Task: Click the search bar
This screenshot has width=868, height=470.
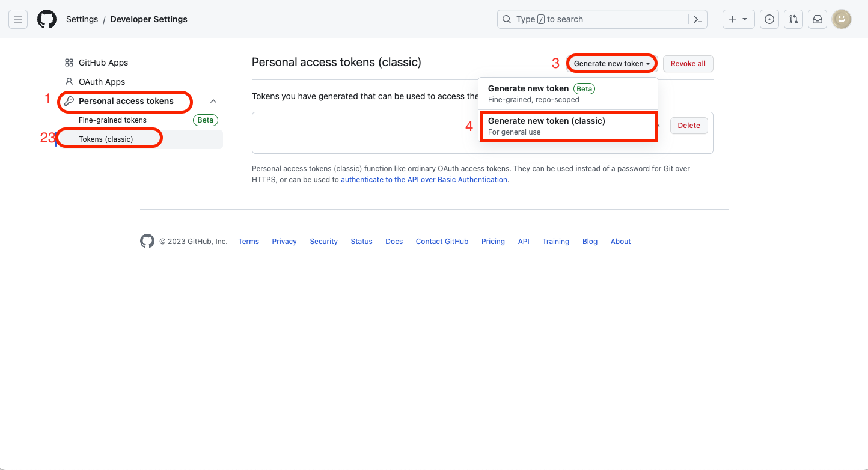Action: click(x=602, y=19)
